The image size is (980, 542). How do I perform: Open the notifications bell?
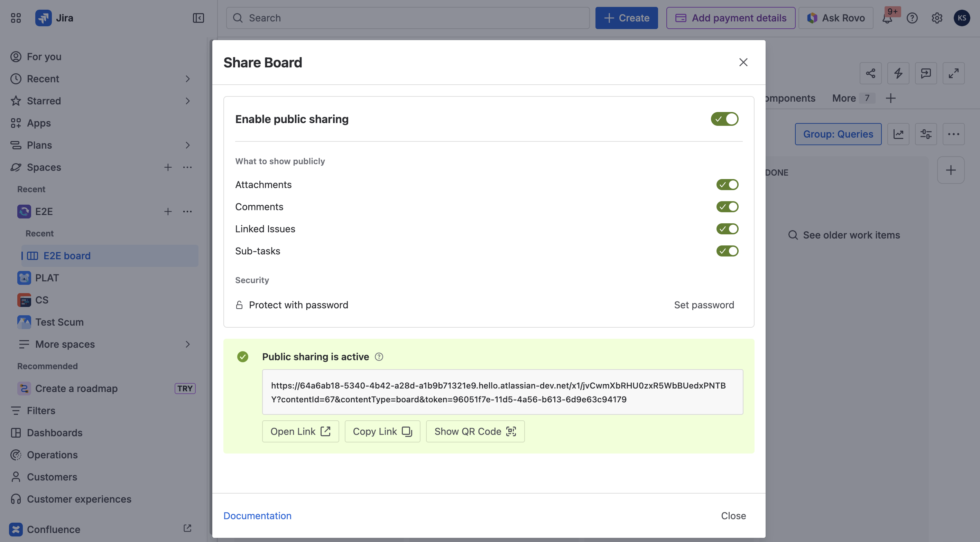click(887, 18)
